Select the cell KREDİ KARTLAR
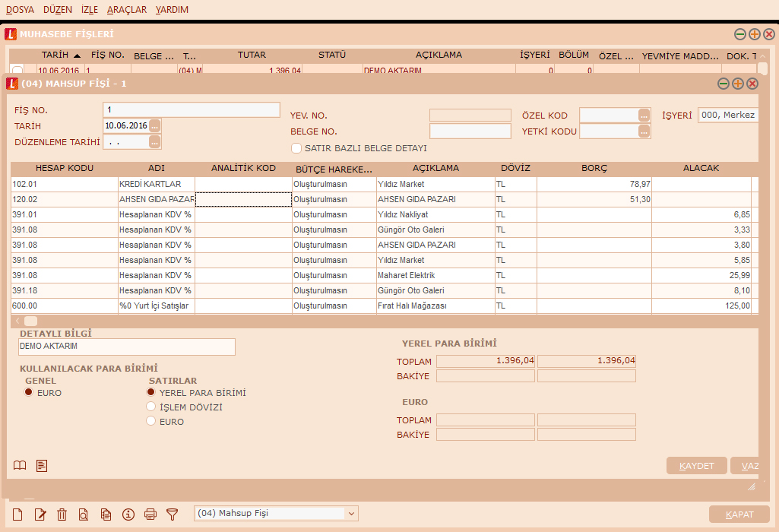The image size is (779, 532). [157, 184]
